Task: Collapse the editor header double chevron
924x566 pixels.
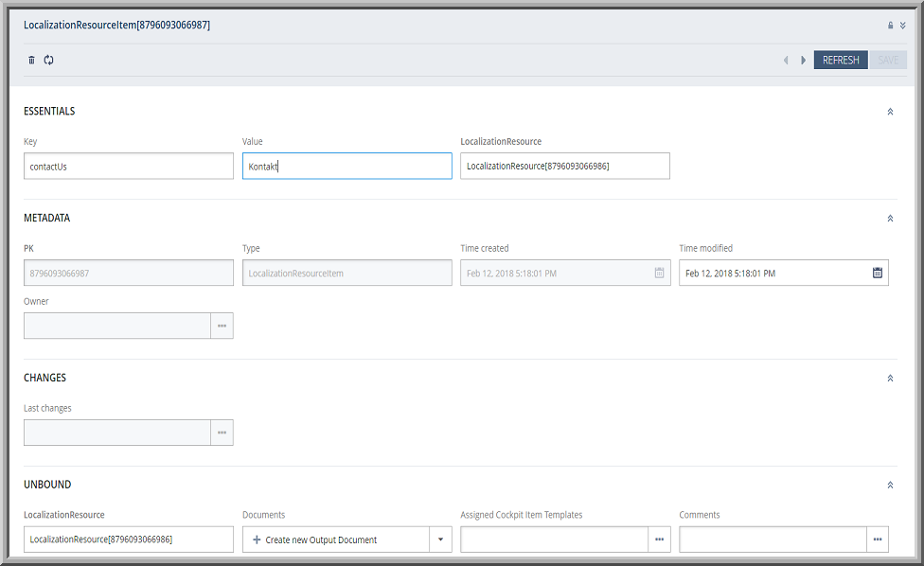Action: click(x=902, y=26)
